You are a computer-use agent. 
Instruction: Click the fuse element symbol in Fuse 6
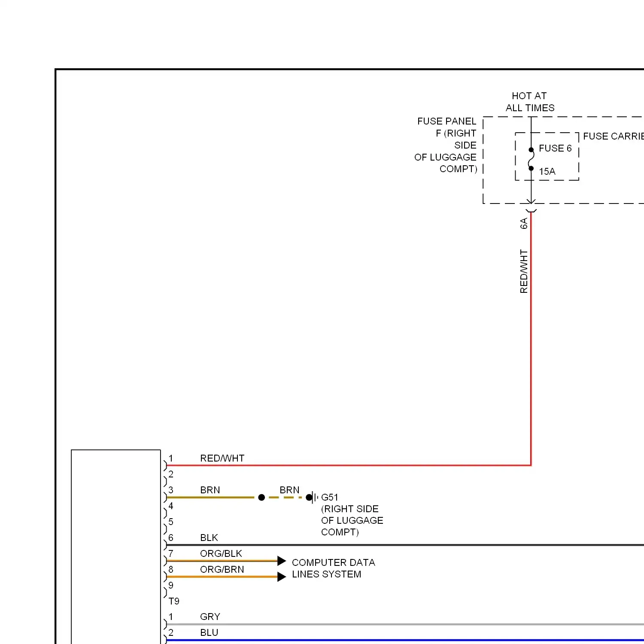[x=531, y=159]
